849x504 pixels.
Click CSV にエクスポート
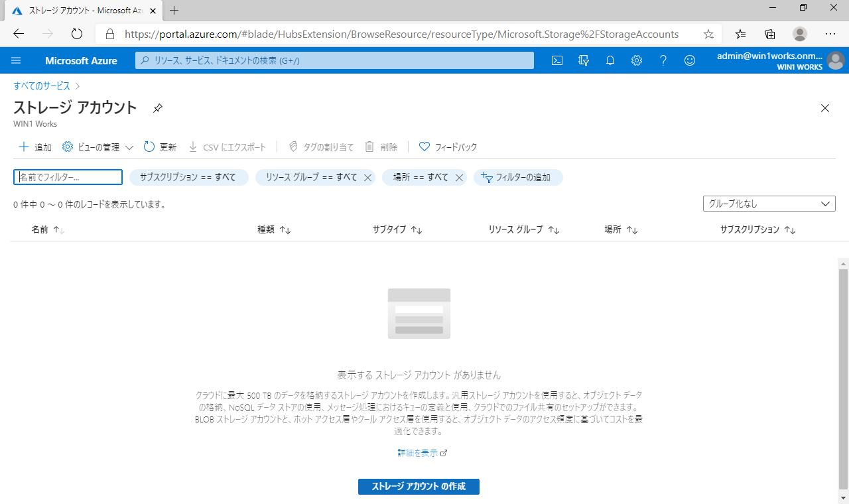[228, 147]
